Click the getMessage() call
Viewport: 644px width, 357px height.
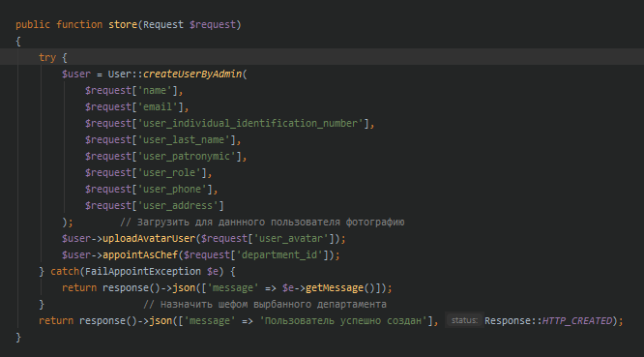tap(340, 287)
